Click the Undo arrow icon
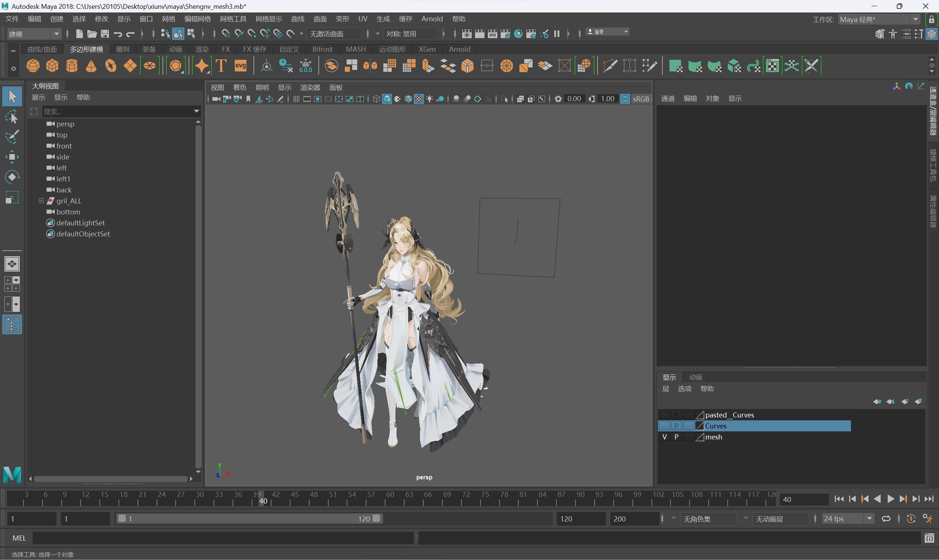939x560 pixels. coord(118,34)
